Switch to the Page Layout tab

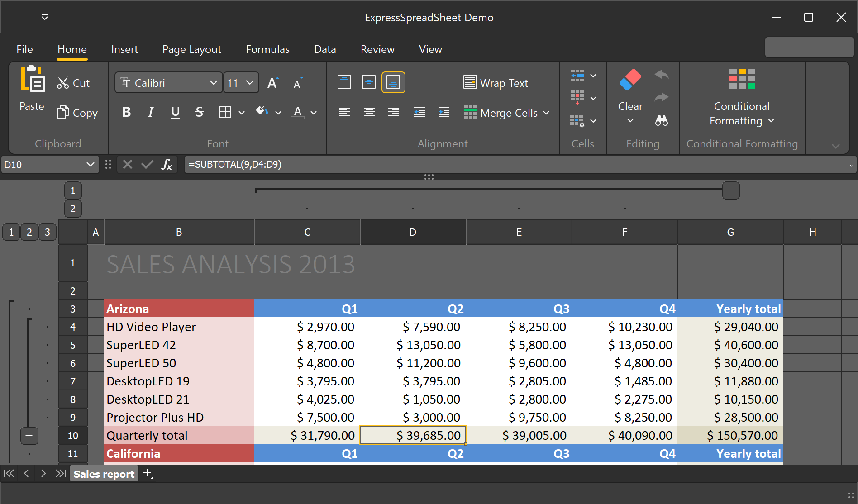coord(192,49)
